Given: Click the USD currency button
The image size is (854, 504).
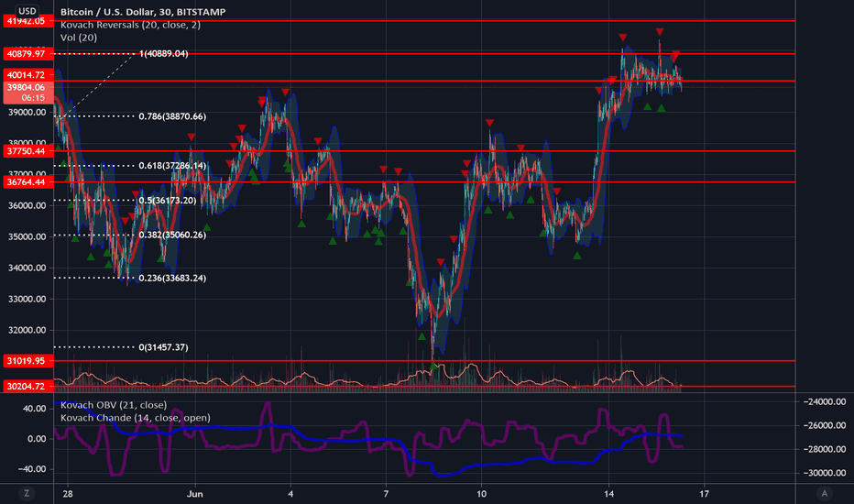Looking at the screenshot, I should [x=27, y=10].
